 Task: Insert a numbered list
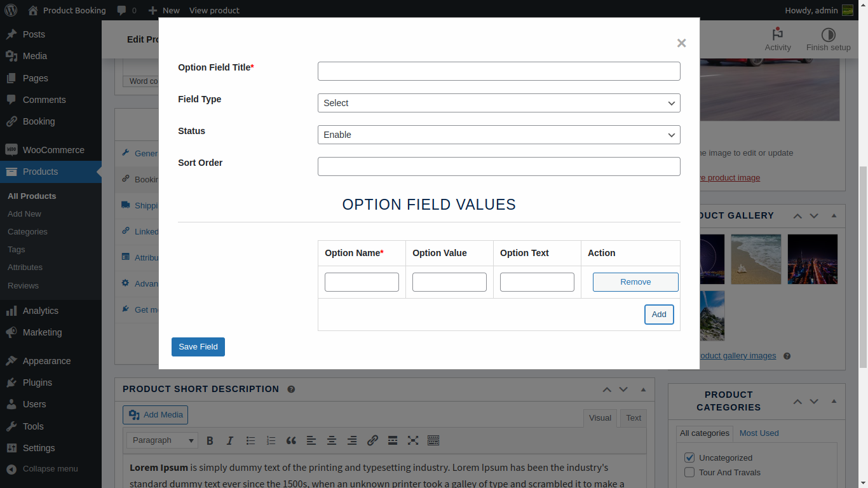click(271, 440)
